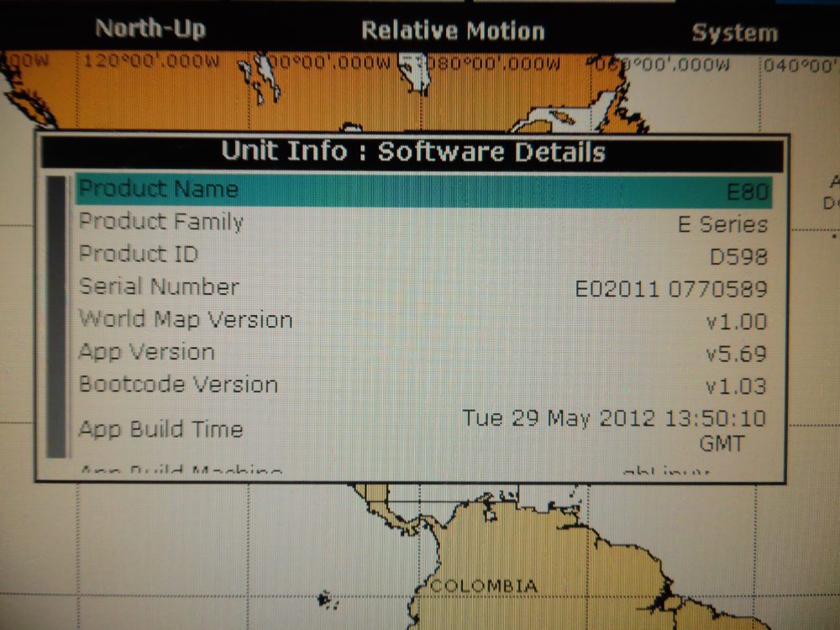Click the Bootcode Version value v1.03
The width and height of the screenshot is (840, 630).
(736, 386)
